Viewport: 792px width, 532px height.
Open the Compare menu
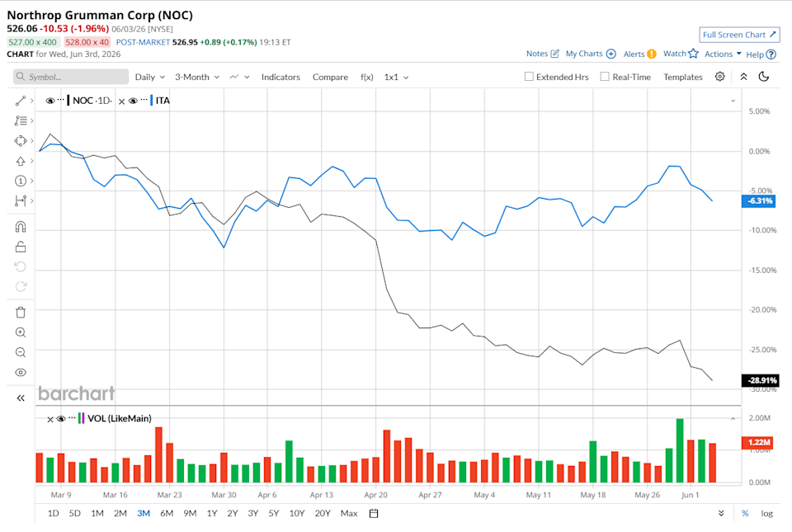tap(330, 77)
